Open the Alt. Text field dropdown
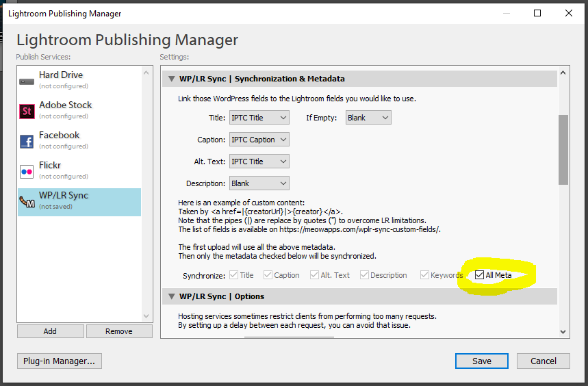This screenshot has height=386, width=588. (259, 162)
